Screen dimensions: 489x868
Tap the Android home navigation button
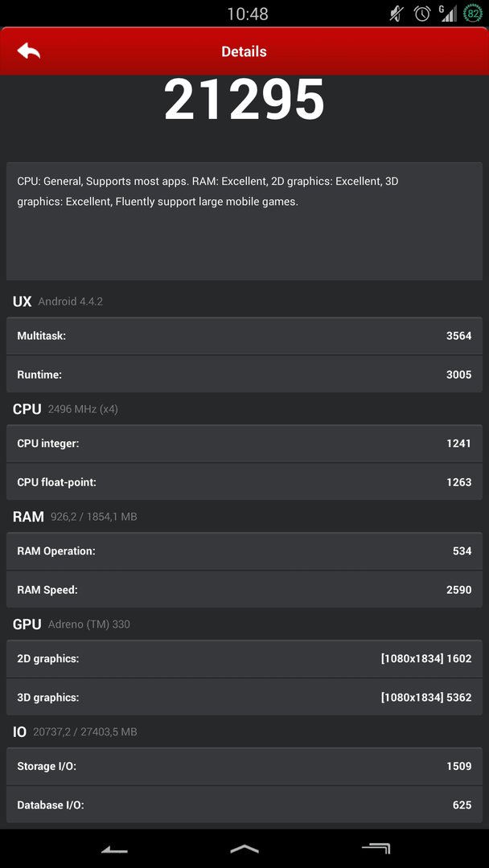[244, 849]
